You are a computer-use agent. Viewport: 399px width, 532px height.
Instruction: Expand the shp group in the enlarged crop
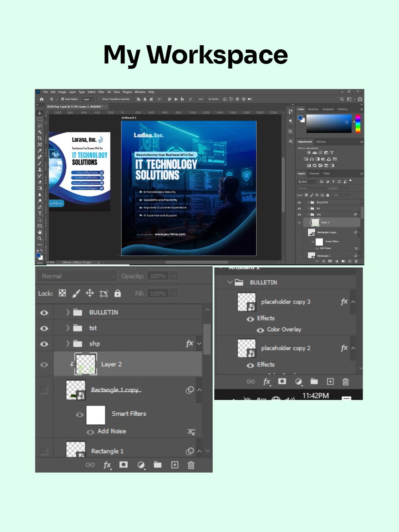pyautogui.click(x=68, y=344)
